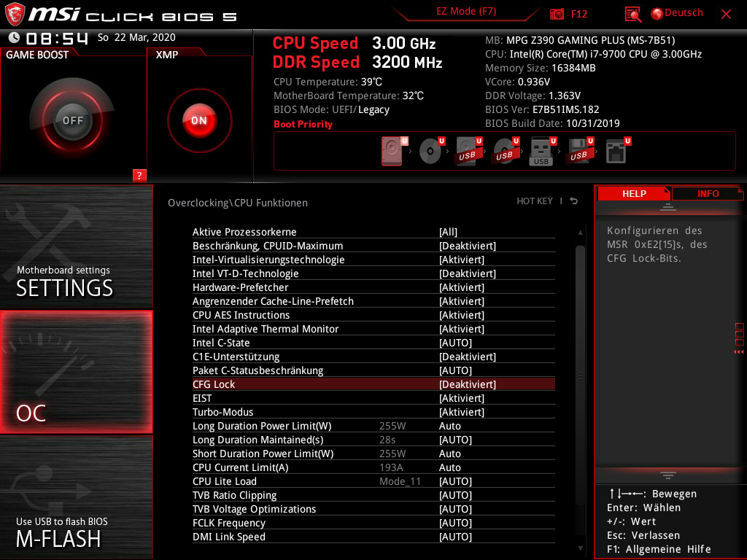Viewport: 747px width, 560px height.
Task: Click the time display 08:54
Action: coord(57,38)
